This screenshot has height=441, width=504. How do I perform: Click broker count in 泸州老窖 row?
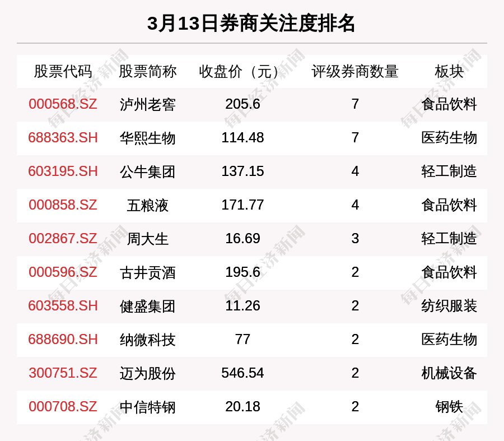355,104
